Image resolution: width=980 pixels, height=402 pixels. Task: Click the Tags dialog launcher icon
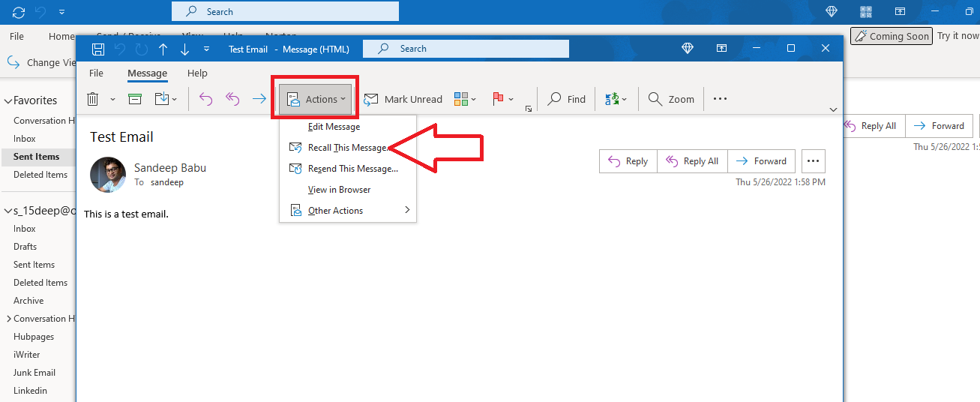529,109
